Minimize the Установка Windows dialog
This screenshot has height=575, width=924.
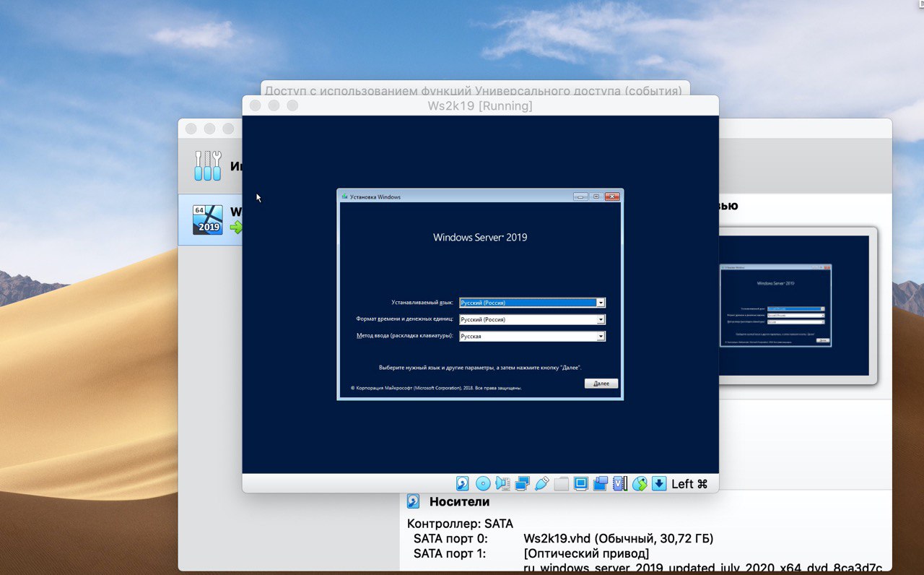point(580,196)
